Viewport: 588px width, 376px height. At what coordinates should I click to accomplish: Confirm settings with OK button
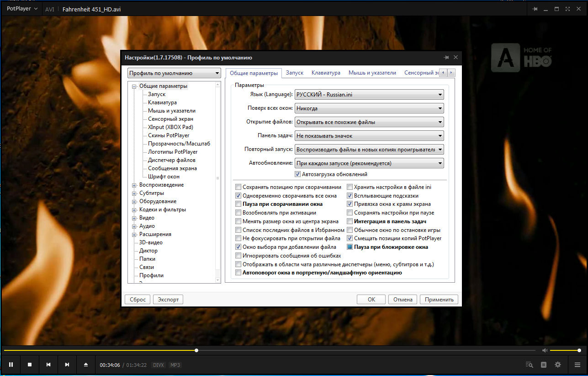[371, 300]
